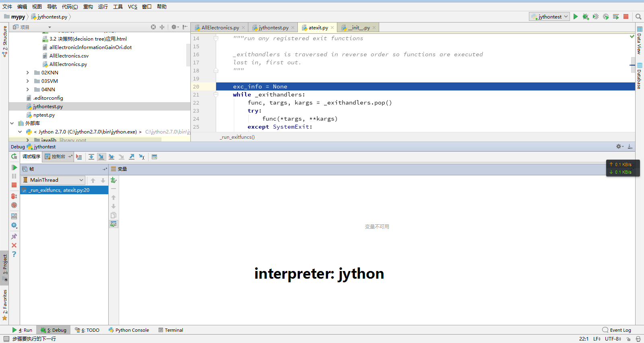Viewport: 644px width, 343px height.
Task: Open the 文件 menu
Action: [7, 6]
